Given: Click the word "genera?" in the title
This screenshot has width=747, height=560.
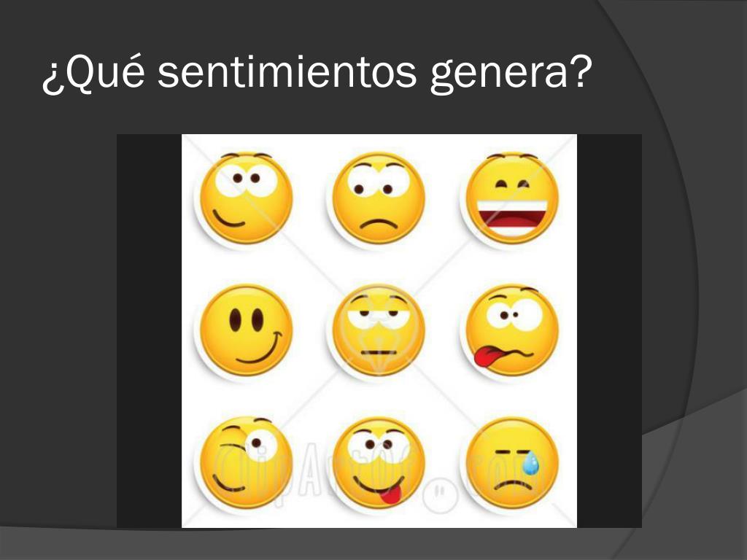Looking at the screenshot, I should point(511,74).
